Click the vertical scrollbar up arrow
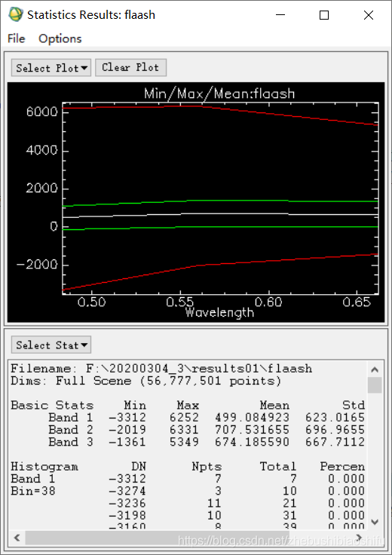The height and width of the screenshot is (555, 392). click(375, 370)
